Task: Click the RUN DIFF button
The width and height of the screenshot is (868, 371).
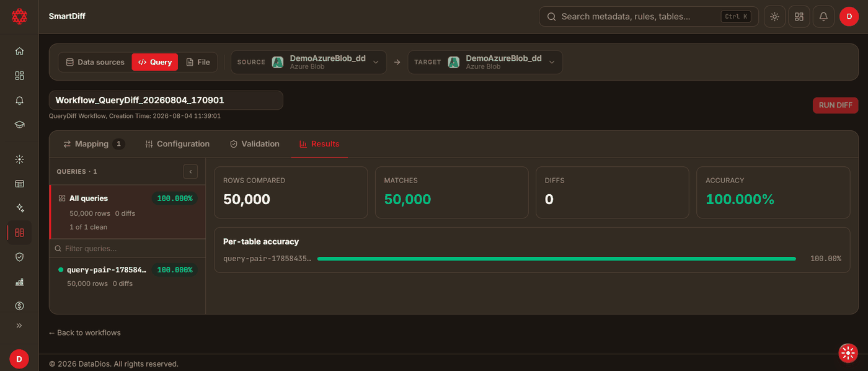Action: point(835,105)
